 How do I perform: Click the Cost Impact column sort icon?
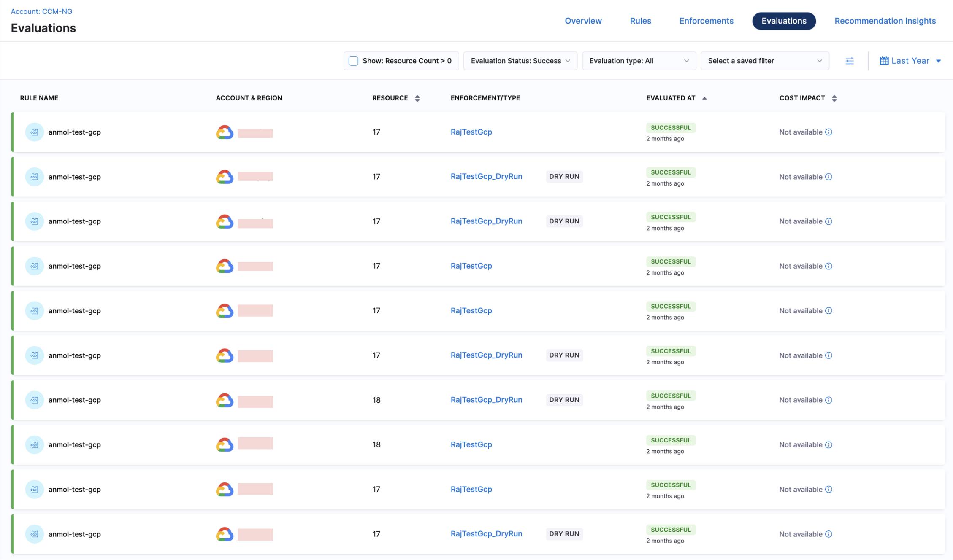coord(834,98)
